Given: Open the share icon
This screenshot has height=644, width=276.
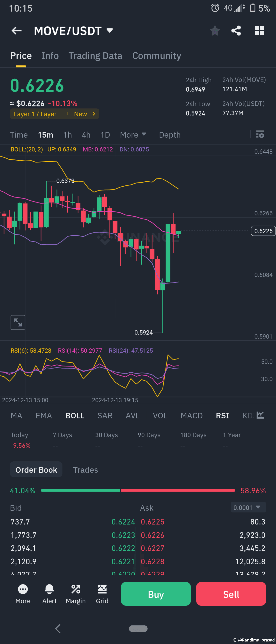Looking at the screenshot, I should (236, 31).
